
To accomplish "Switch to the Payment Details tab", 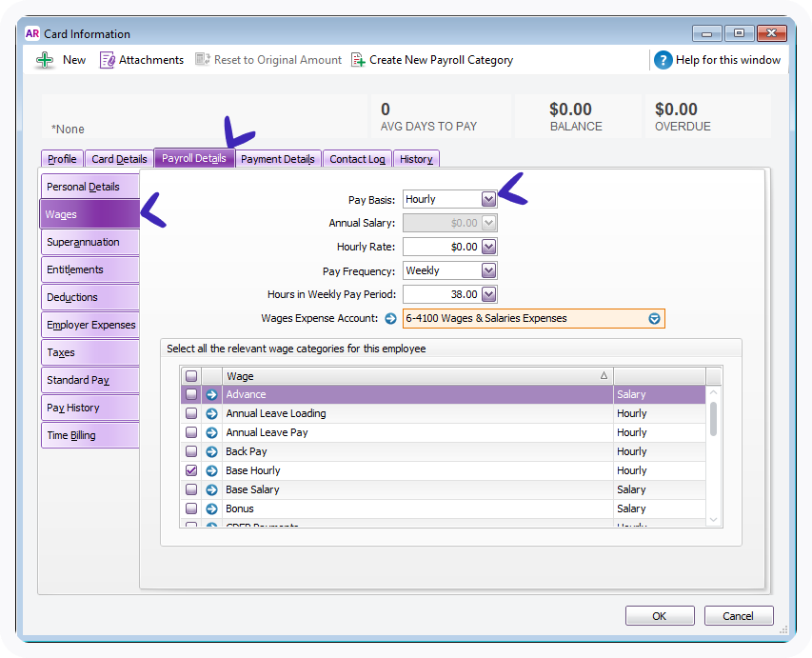I will [278, 159].
